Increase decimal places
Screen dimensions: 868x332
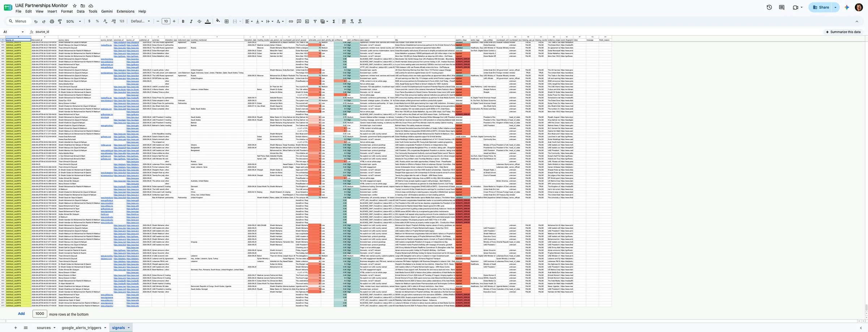click(x=114, y=21)
